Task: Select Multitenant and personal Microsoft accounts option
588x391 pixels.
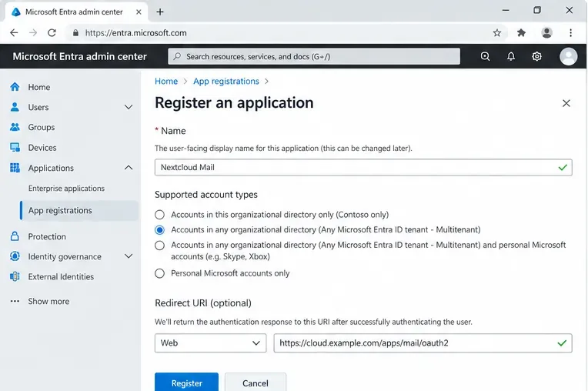Action: click(160, 246)
